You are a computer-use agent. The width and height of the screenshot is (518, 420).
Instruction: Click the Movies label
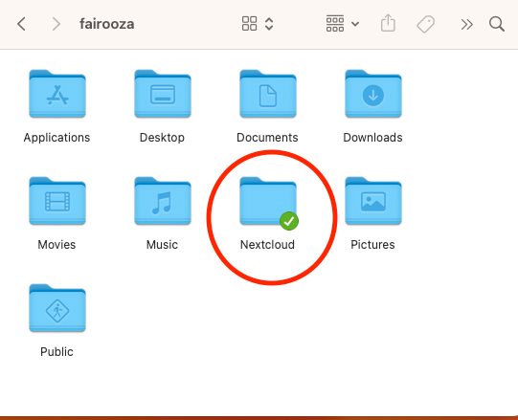[56, 245]
